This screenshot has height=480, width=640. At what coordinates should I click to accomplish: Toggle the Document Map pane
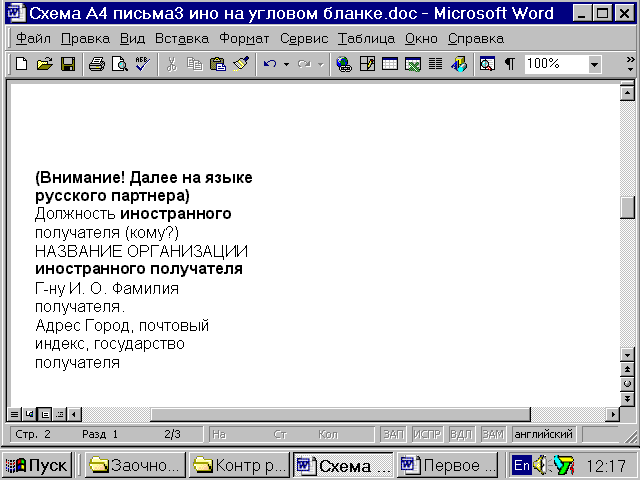487,64
